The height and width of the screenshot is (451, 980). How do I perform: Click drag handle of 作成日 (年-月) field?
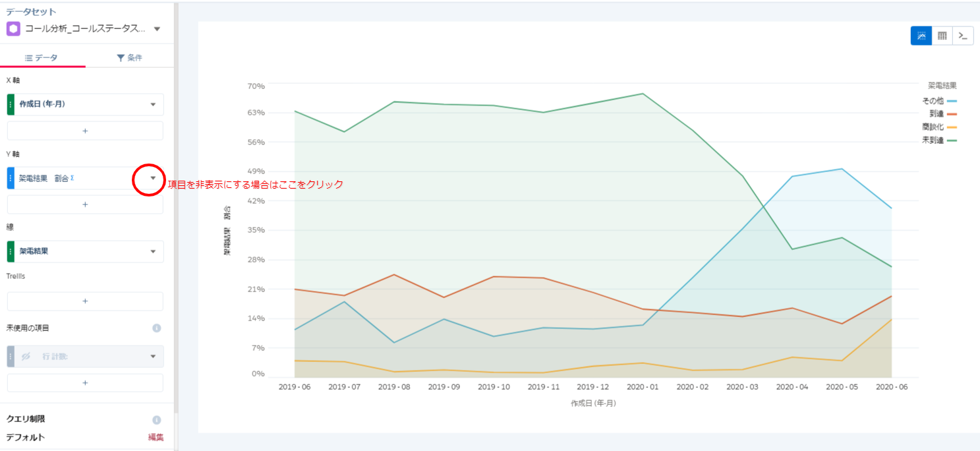11,104
